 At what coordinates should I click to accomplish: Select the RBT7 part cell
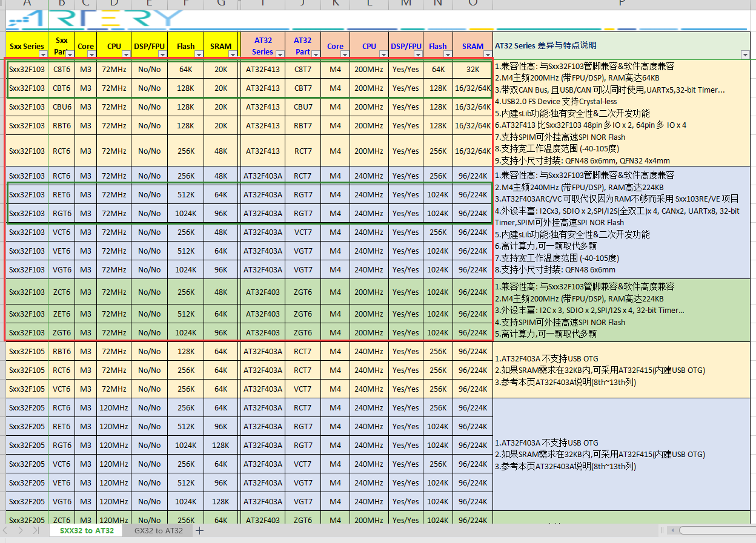pos(303,126)
